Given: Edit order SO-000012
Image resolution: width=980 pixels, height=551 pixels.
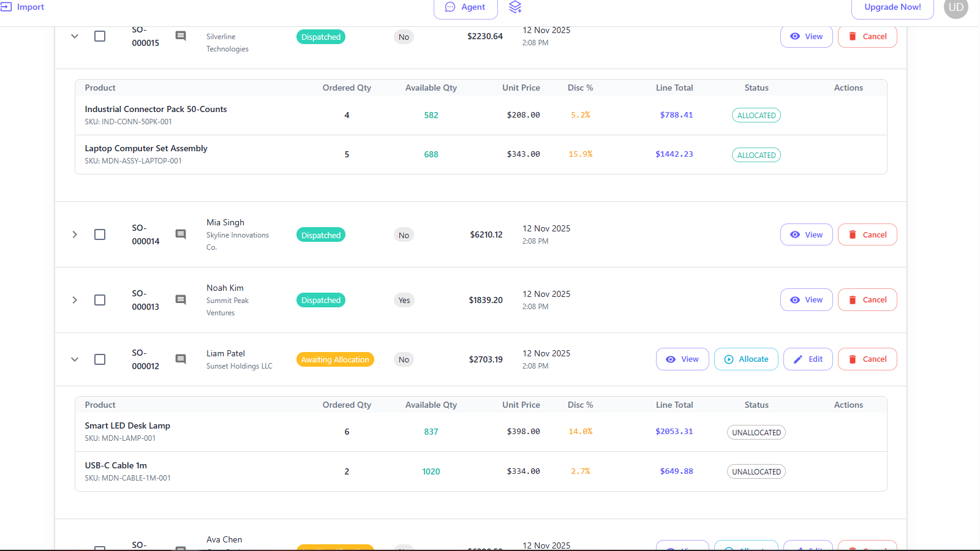Looking at the screenshot, I should point(808,359).
